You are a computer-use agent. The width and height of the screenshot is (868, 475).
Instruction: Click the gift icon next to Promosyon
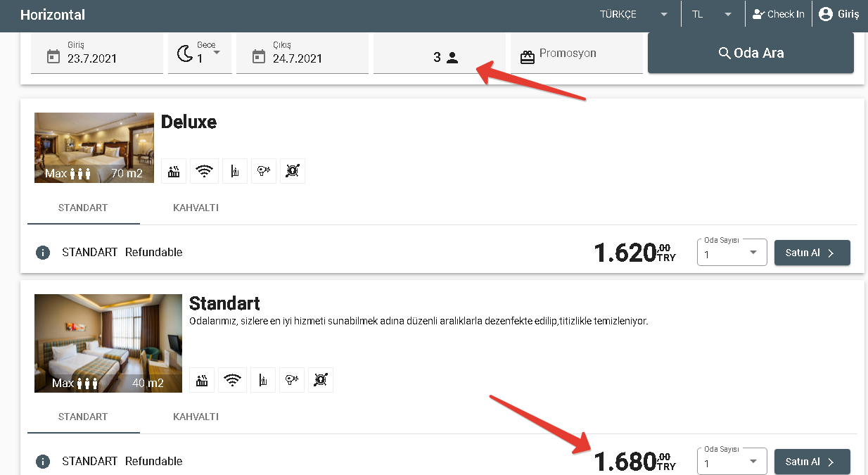coord(528,57)
